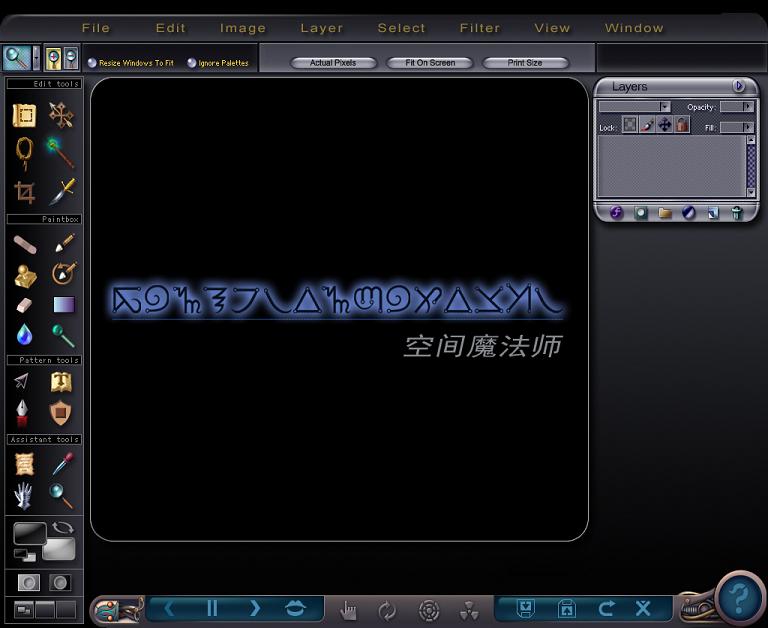Select the Eyedropper tool
The height and width of the screenshot is (628, 768).
tap(63, 463)
